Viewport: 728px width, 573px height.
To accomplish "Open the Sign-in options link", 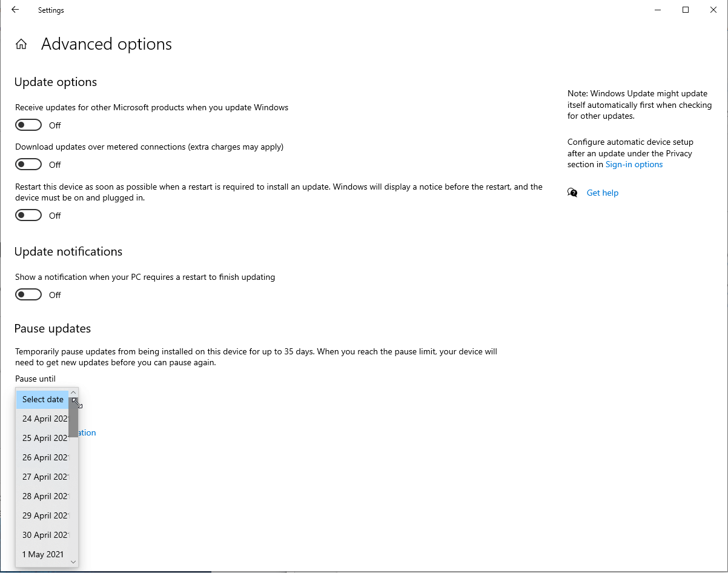I will pos(634,165).
